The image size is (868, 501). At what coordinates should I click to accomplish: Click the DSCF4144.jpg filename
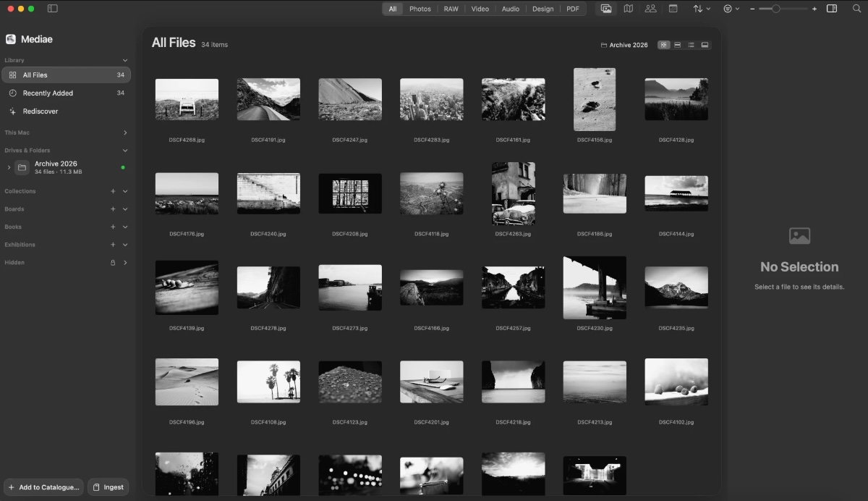coord(676,234)
